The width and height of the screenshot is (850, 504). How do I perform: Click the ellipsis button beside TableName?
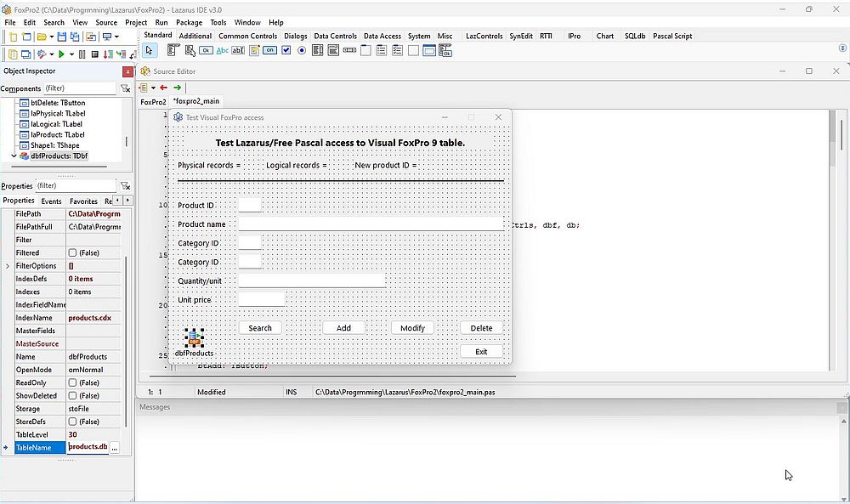[x=115, y=448]
